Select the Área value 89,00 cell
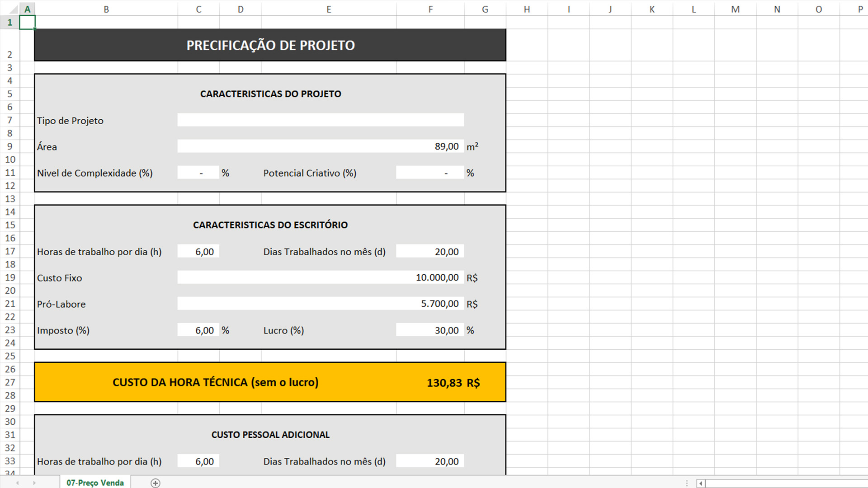The width and height of the screenshot is (868, 488). pyautogui.click(x=321, y=146)
